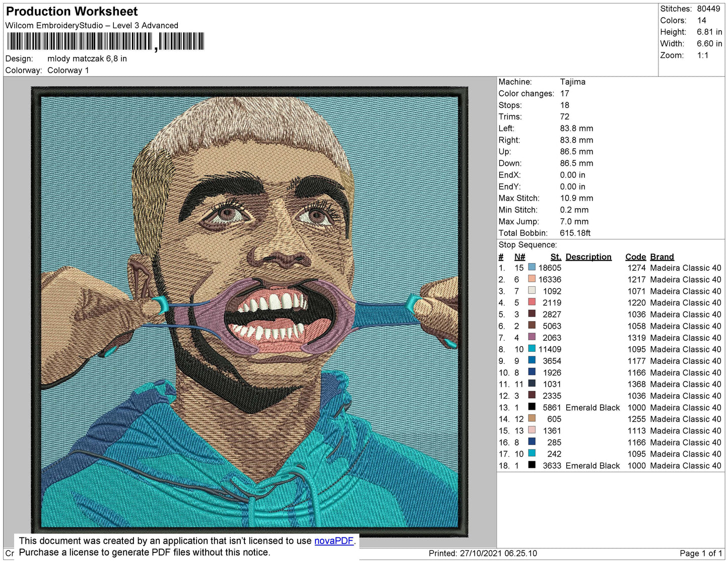Pick the pale pink swatch for stop 15

tap(532, 430)
